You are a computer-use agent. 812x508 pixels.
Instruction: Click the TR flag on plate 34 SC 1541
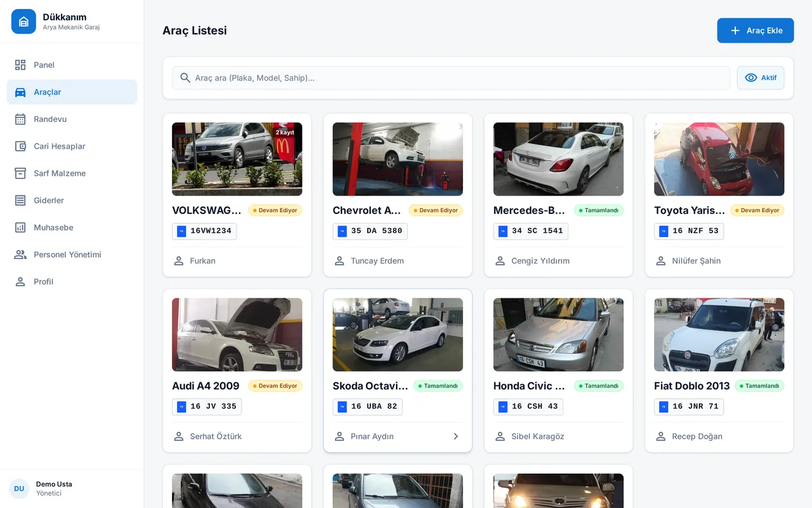coord(503,231)
